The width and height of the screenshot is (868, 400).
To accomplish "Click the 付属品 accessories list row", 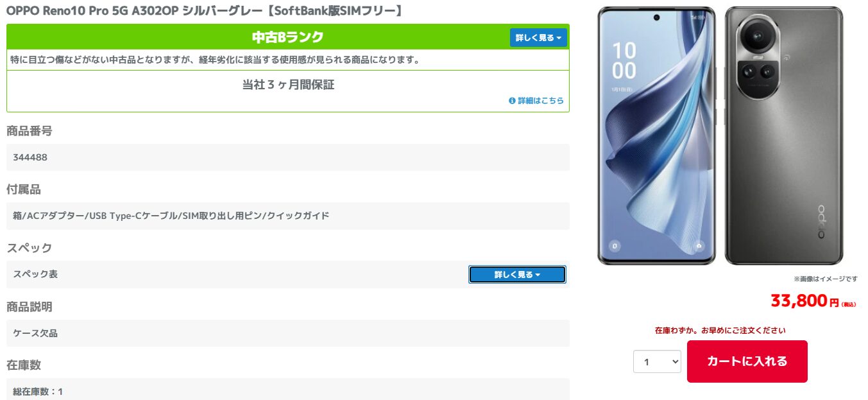I will tap(288, 216).
